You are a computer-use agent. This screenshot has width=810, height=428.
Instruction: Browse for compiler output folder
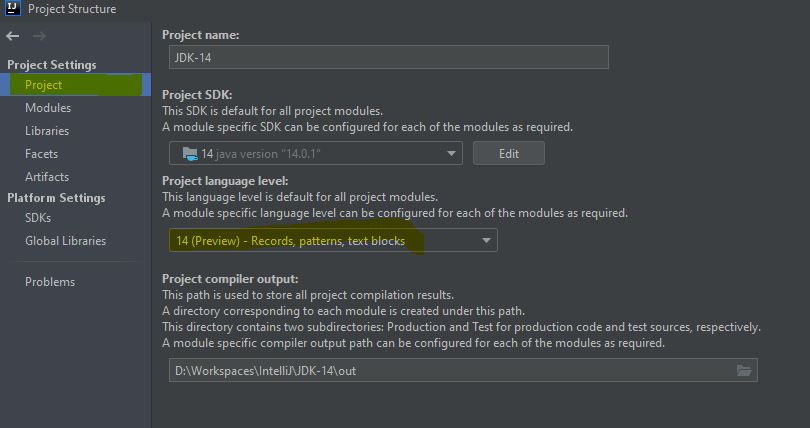click(x=743, y=370)
